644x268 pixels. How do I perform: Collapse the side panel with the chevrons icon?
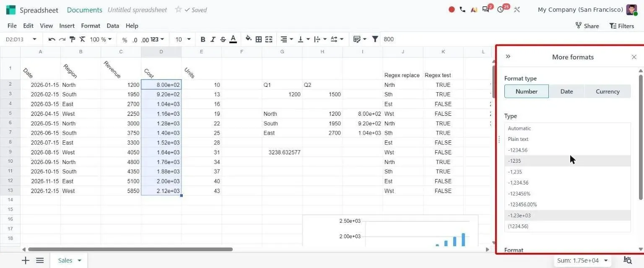(508, 57)
